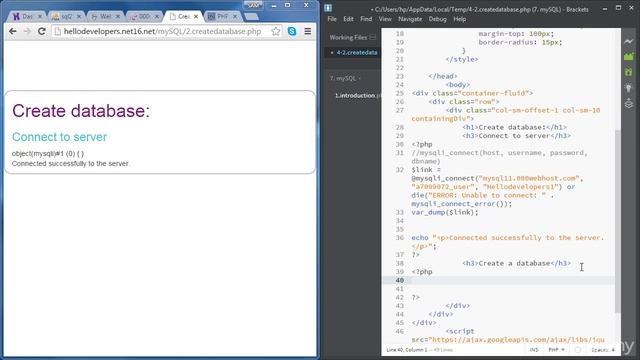This screenshot has height=360, width=640.
Task: Close the first Chrome tab 'Das'
Action: 40,16
